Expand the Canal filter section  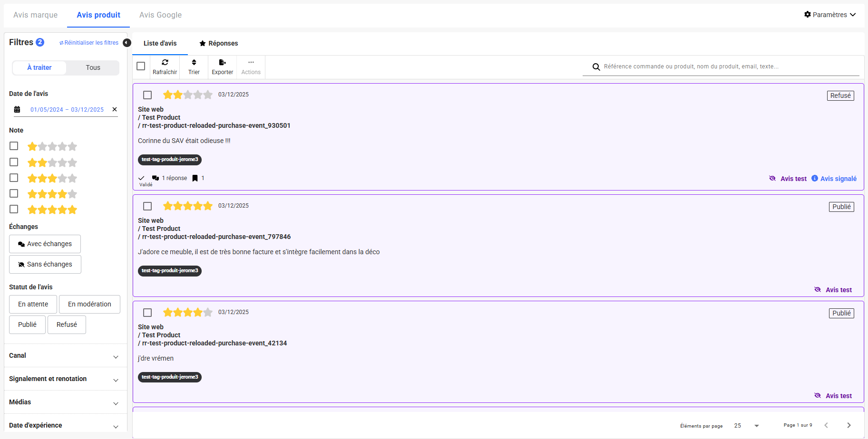(x=116, y=356)
